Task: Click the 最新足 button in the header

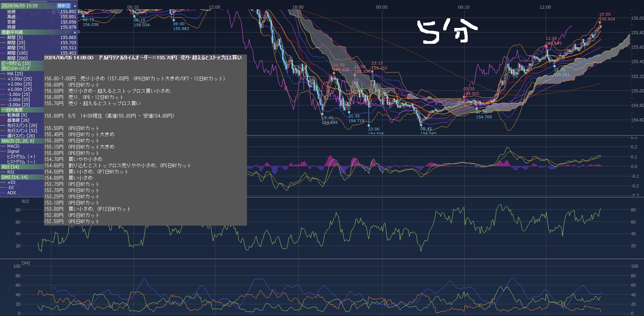Action: 63,6
